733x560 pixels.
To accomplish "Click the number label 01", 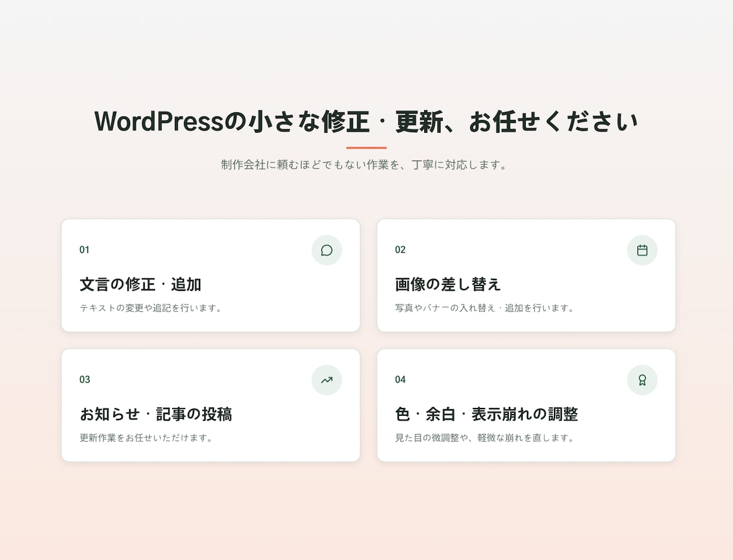I will tap(85, 250).
